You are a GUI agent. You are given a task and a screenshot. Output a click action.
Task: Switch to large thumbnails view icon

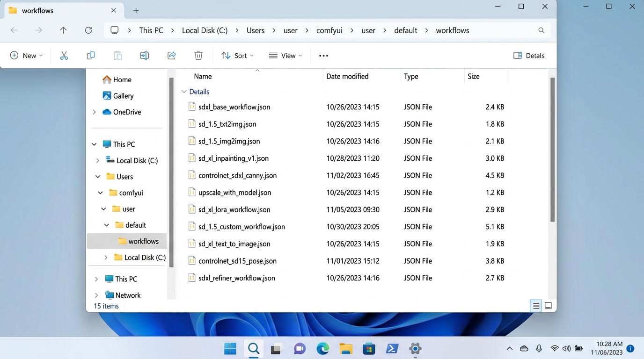[548, 306]
